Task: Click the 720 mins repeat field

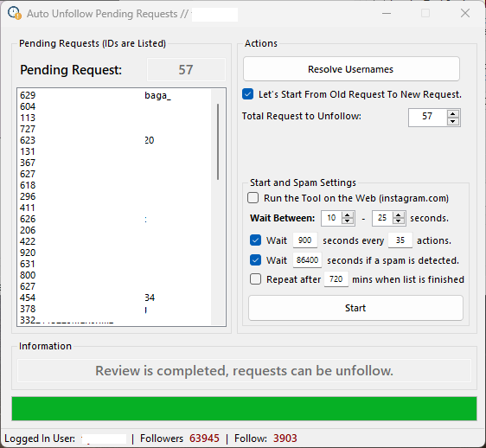Action: [336, 279]
